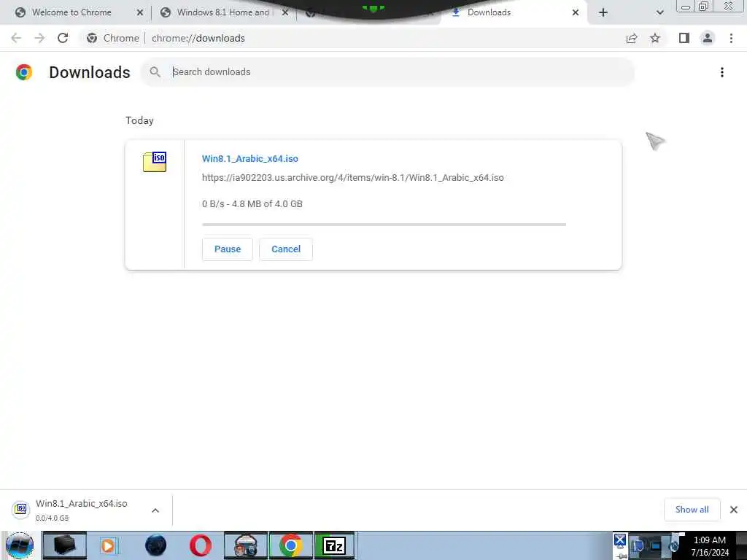Open the side panel icon
Image resolution: width=747 pixels, height=560 pixels.
coord(684,38)
